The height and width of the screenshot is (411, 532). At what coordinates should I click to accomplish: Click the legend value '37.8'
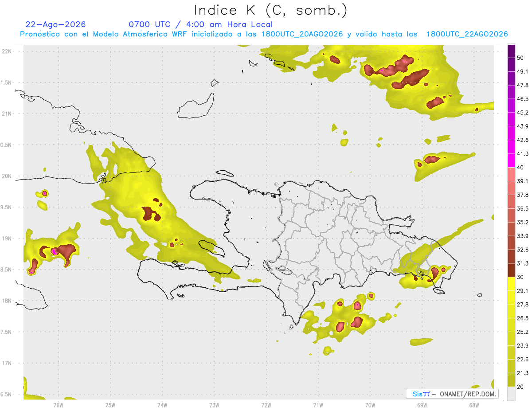coord(523,195)
